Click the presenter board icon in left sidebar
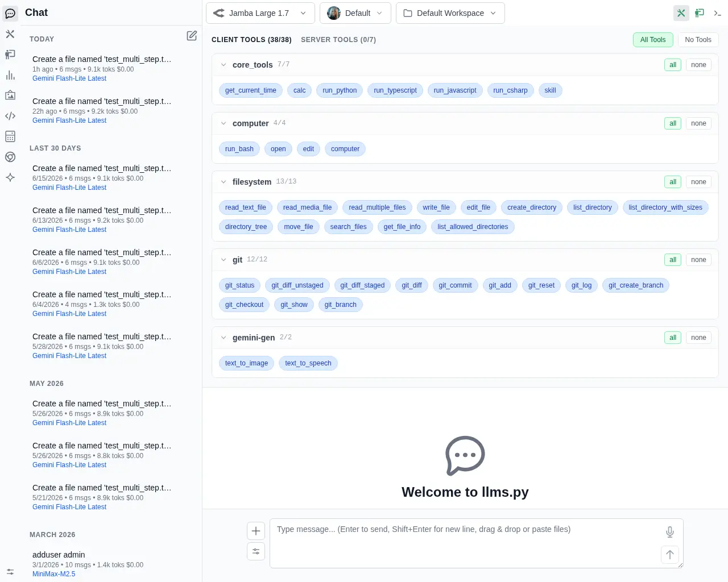 (x=10, y=55)
